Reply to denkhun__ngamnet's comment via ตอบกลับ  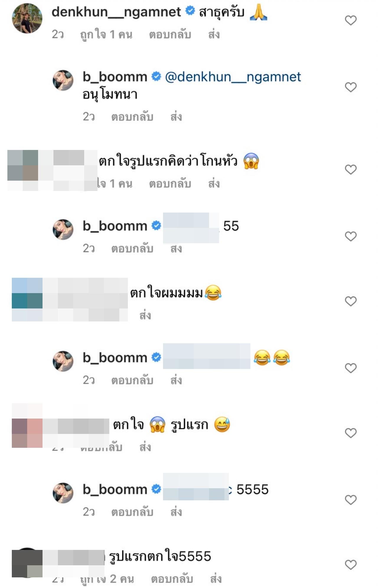point(170,35)
